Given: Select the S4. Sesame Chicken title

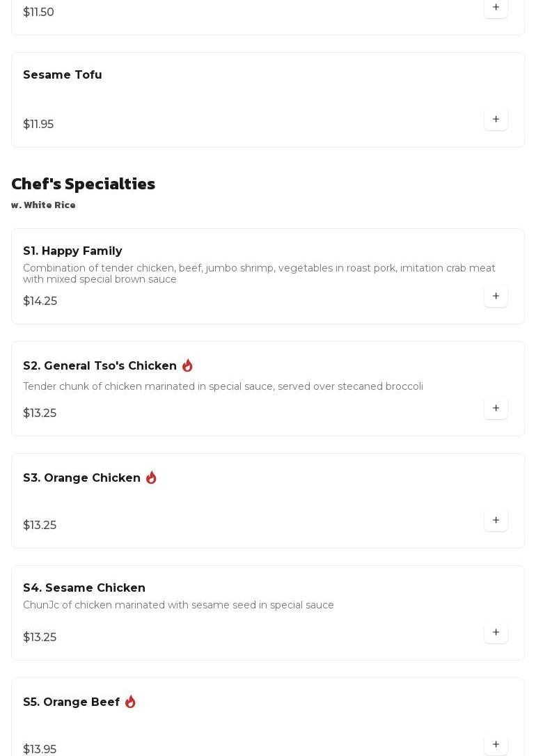Looking at the screenshot, I should [84, 588].
